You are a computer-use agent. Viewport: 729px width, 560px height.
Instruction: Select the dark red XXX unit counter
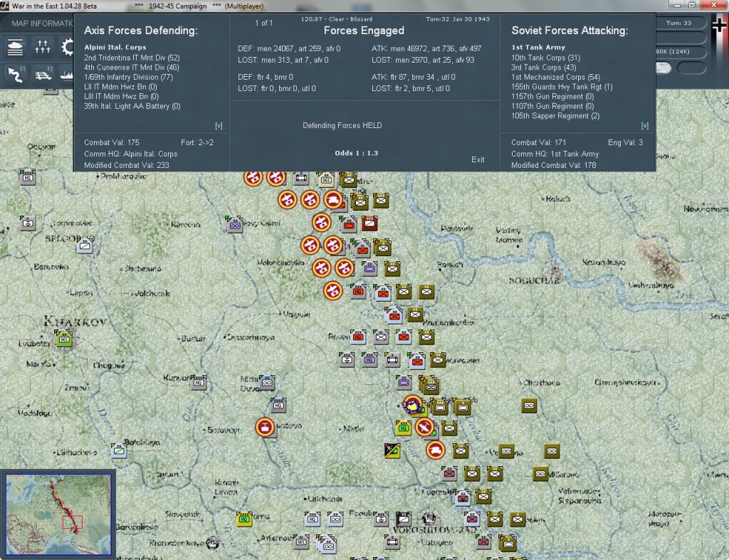click(x=369, y=223)
